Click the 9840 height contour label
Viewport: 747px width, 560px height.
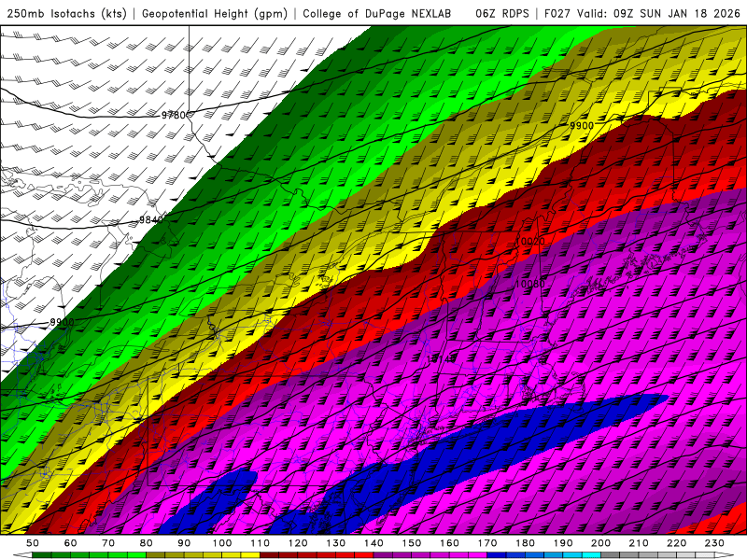pos(151,220)
